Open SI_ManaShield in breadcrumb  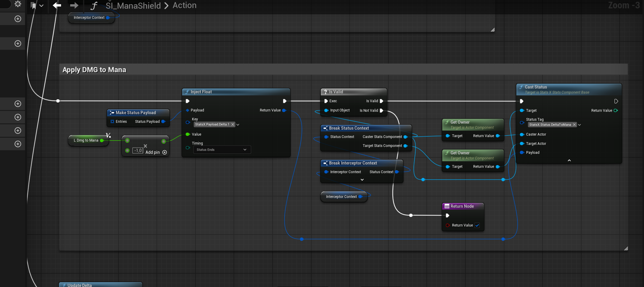coord(133,6)
